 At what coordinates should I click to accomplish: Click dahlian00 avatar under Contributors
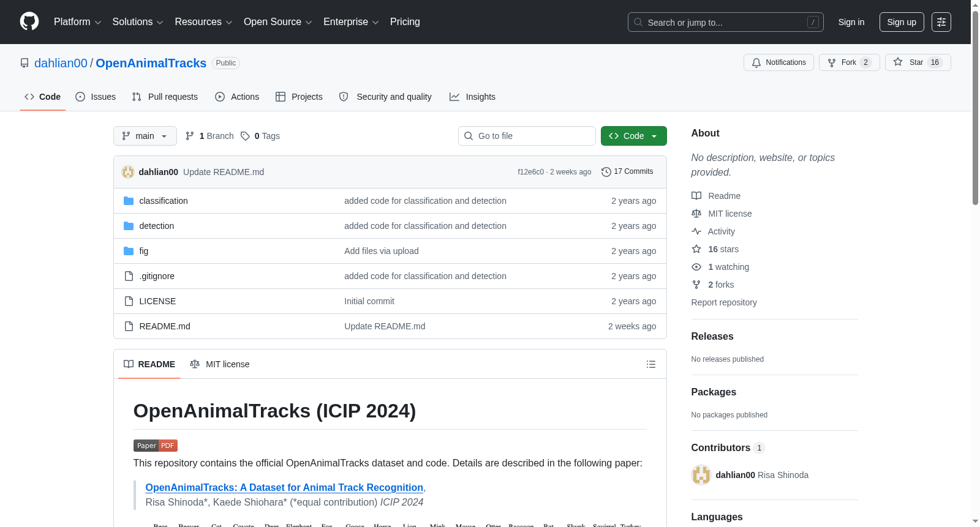[701, 475]
